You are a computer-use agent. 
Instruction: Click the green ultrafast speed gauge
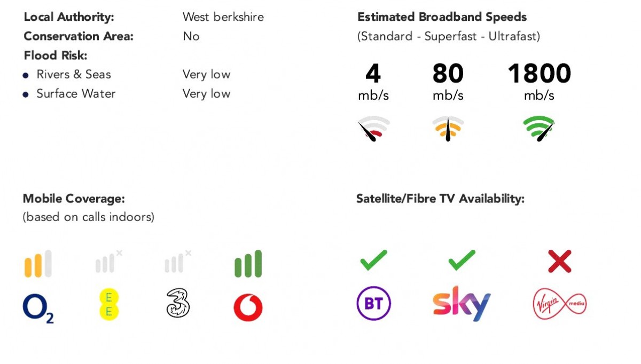click(539, 129)
